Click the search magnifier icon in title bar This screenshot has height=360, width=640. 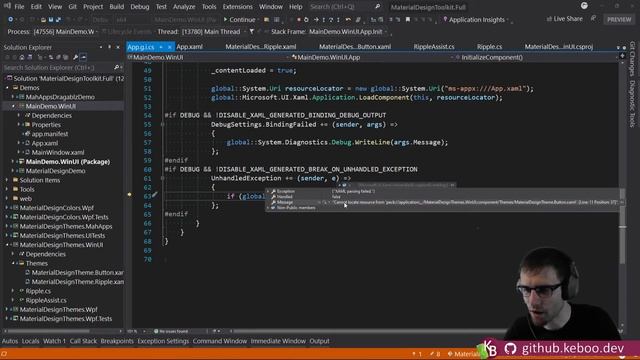click(x=378, y=7)
